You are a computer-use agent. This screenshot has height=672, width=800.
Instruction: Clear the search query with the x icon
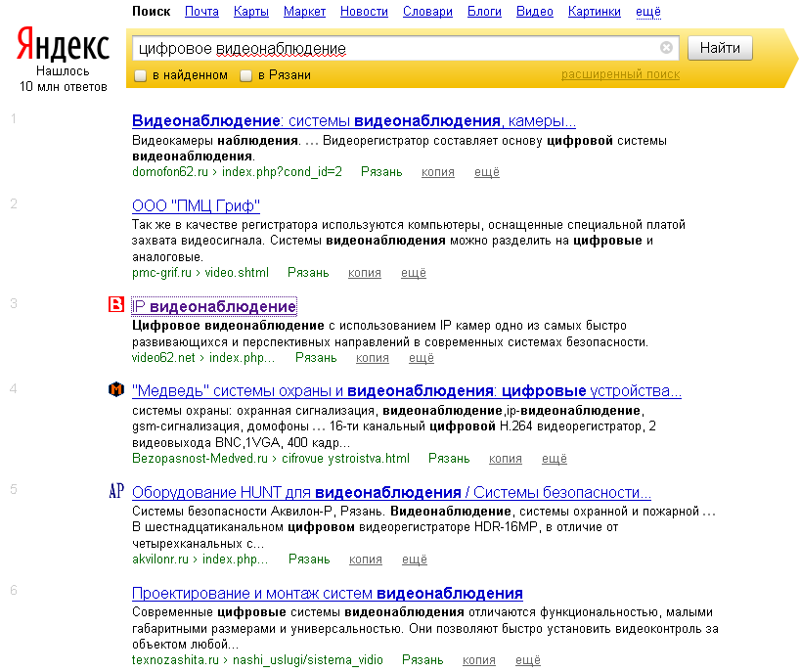click(667, 47)
